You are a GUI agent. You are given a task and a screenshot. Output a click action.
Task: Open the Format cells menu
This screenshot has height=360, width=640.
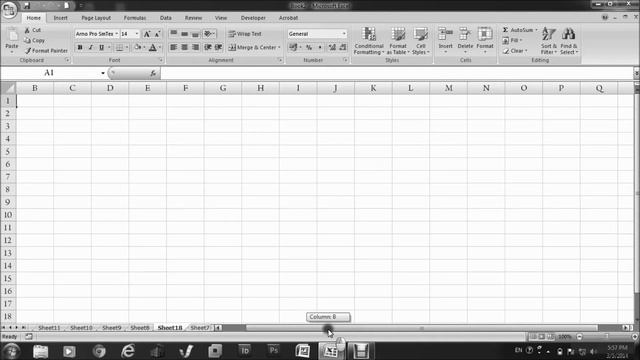(485, 40)
